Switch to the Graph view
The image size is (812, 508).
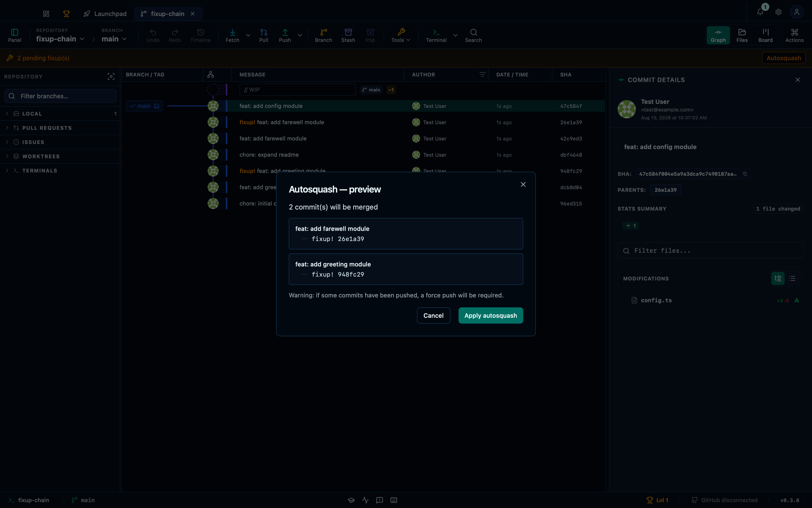(x=718, y=35)
